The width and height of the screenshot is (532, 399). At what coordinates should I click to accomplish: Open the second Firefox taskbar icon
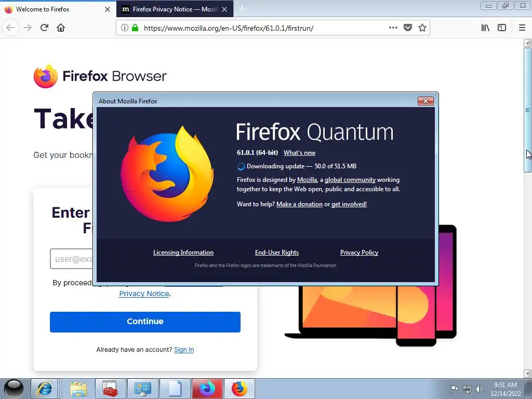click(x=240, y=389)
